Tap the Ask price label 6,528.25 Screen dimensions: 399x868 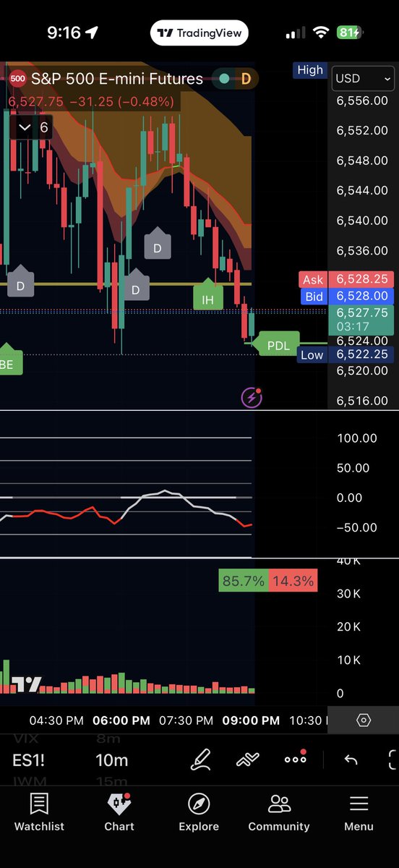[x=313, y=279]
